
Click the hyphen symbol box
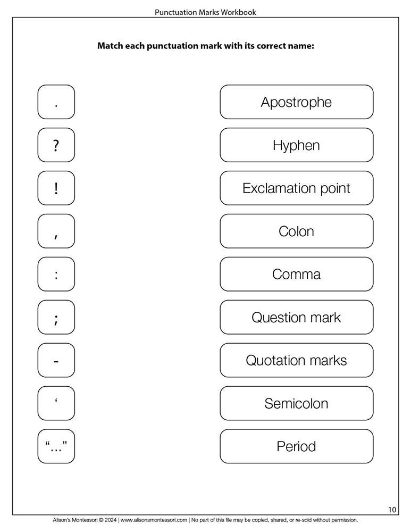pos(56,361)
